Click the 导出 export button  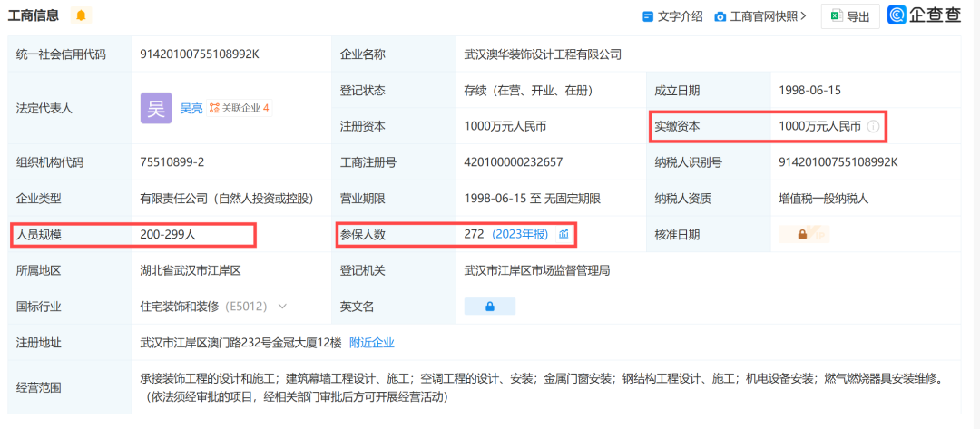tap(849, 16)
